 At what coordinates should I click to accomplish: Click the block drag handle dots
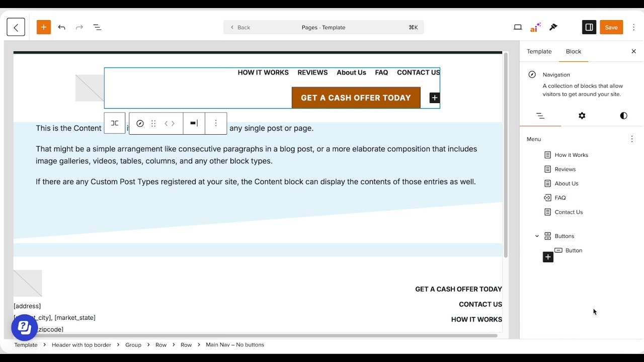point(153,123)
